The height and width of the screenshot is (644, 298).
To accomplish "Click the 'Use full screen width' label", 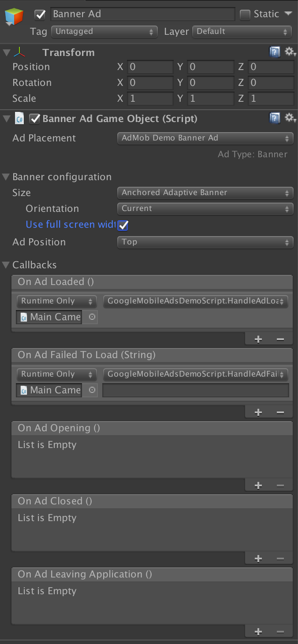I will [71, 225].
